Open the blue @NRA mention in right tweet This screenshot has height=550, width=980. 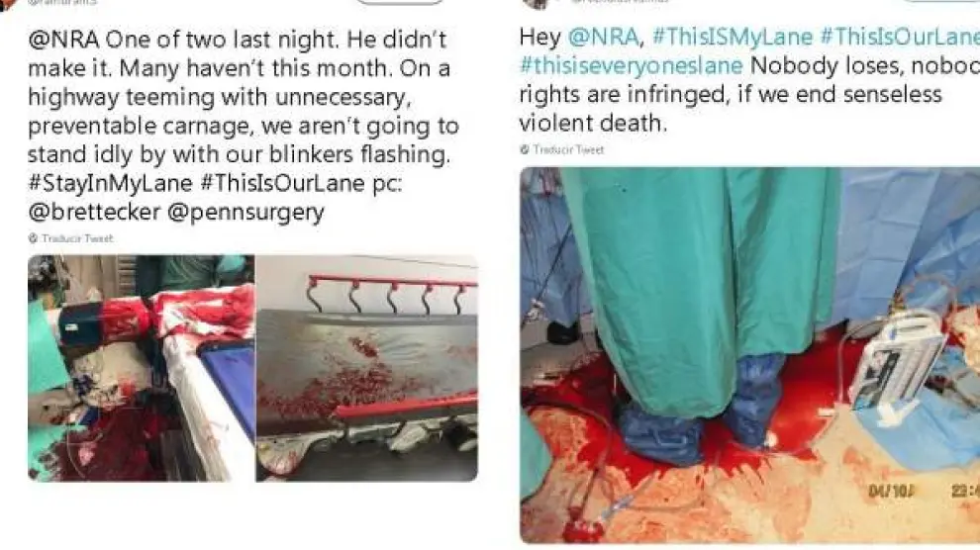[603, 38]
